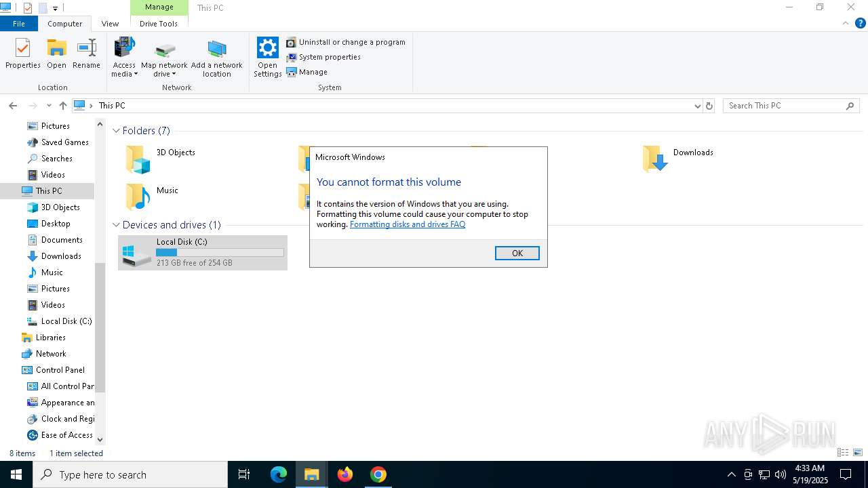Click the Local Disk capacity usage bar
The height and width of the screenshot is (488, 868).
pyautogui.click(x=220, y=252)
